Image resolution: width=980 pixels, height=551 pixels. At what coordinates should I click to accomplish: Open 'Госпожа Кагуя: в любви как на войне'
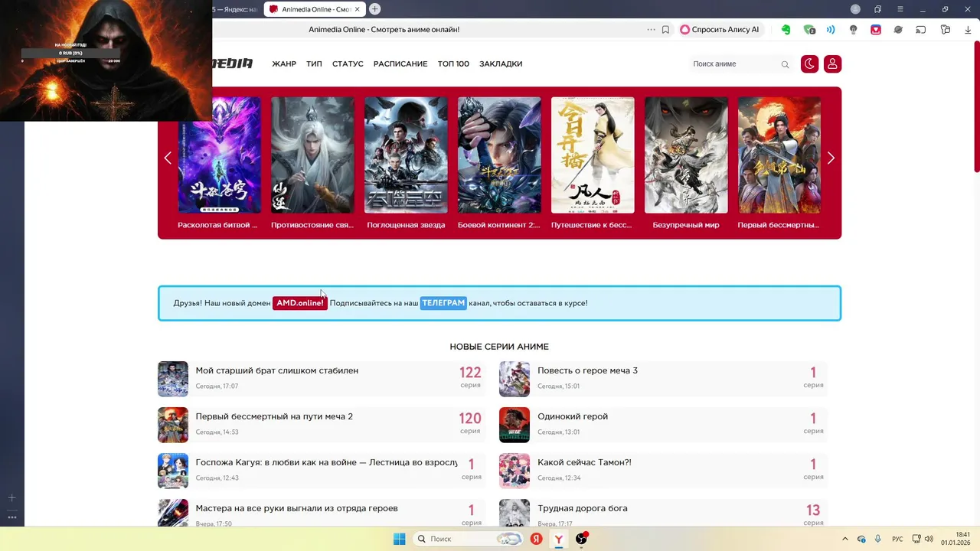pos(326,462)
